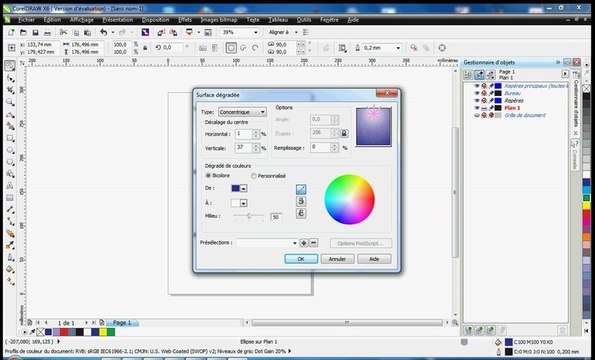
Task: Open the object manager flyout arrow button
Action: point(565,74)
